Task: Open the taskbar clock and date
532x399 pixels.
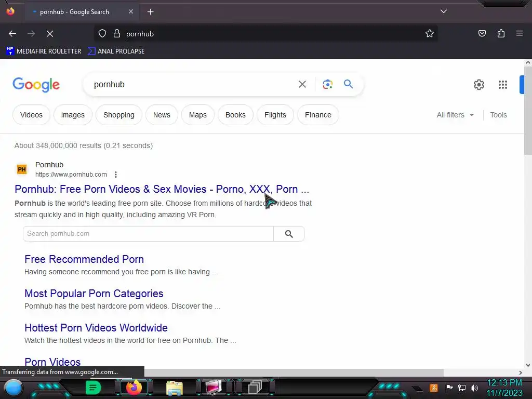Action: (x=504, y=388)
